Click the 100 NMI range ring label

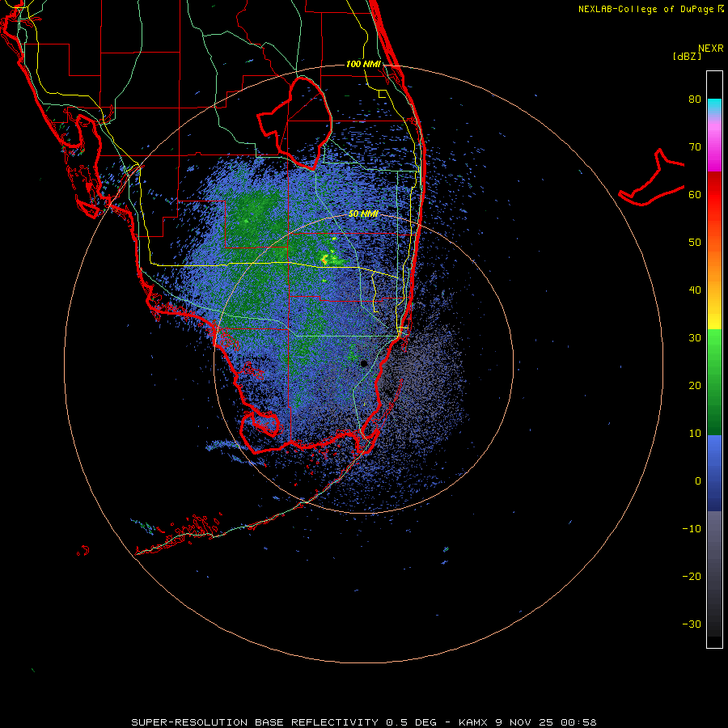click(x=363, y=64)
